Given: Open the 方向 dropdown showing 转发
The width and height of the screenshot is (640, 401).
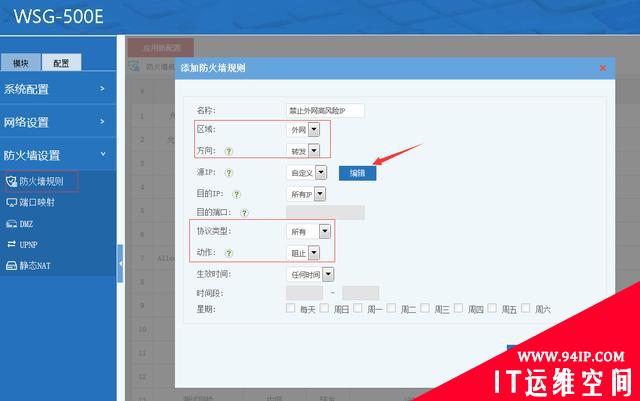Looking at the screenshot, I should 303,151.
